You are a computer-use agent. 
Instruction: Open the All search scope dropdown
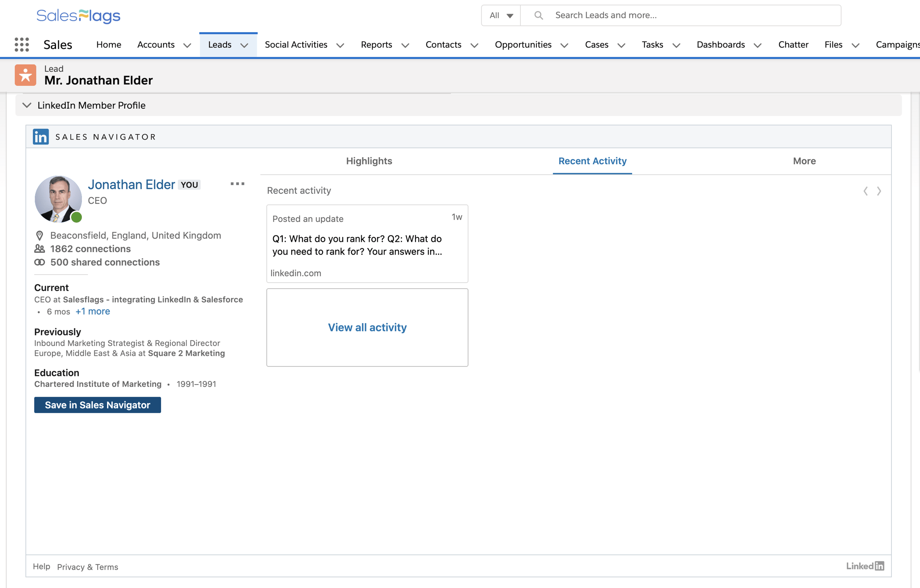coord(500,15)
